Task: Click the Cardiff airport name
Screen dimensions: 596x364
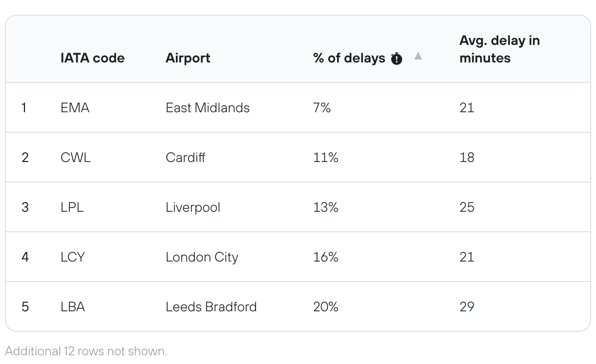Action: (186, 158)
